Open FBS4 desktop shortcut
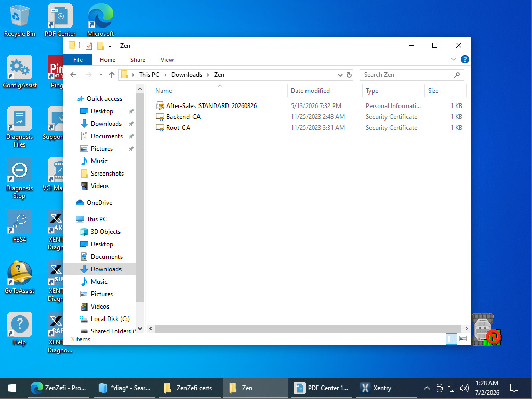The width and height of the screenshot is (532, 399). click(20, 226)
